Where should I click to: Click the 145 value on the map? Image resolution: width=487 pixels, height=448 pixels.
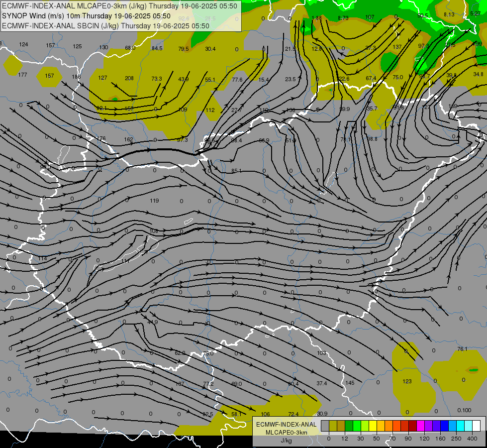(350, 383)
